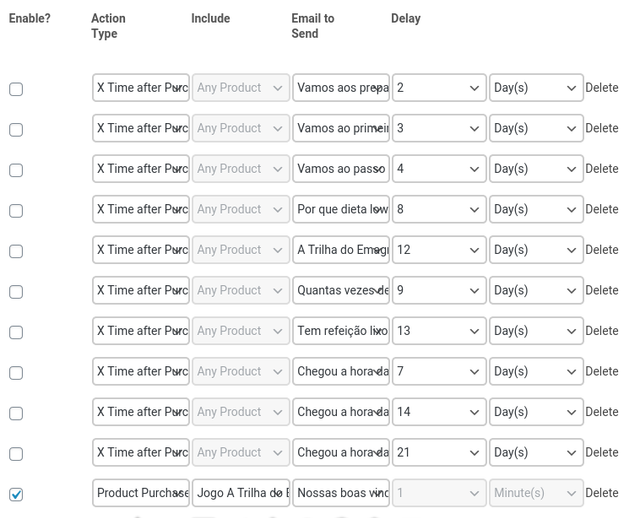Image resolution: width=640 pixels, height=518 pixels.
Task: Uncheck the 'Nossas boas vind' row checkbox
Action: pyautogui.click(x=16, y=494)
